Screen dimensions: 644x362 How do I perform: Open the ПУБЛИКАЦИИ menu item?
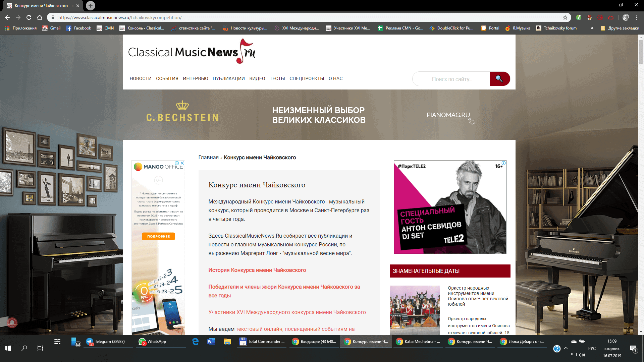pos(229,78)
